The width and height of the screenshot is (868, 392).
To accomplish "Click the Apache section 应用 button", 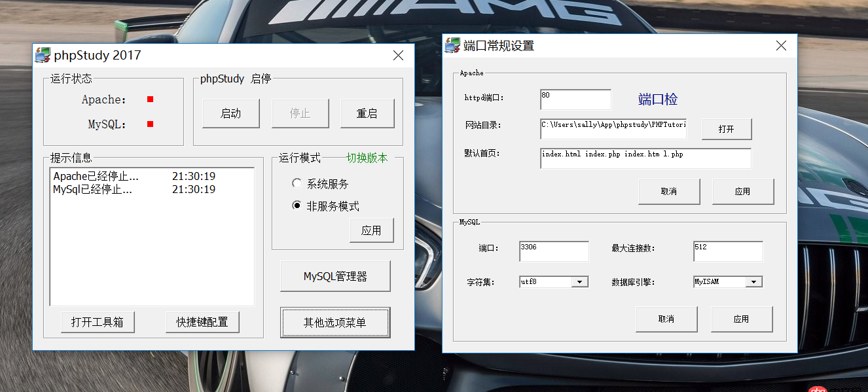I will point(743,191).
